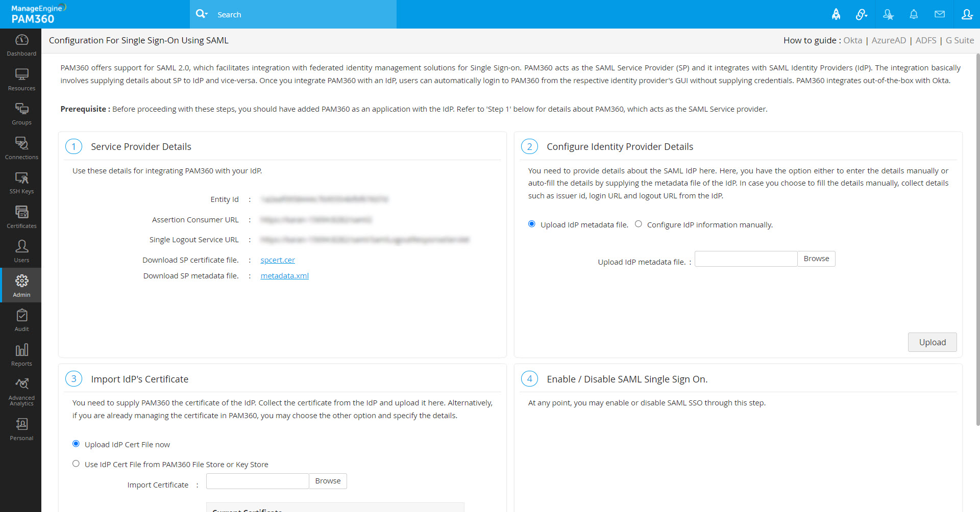Open the quick-connection link dropdown in header
The height and width of the screenshot is (512, 980).
pyautogui.click(x=862, y=14)
